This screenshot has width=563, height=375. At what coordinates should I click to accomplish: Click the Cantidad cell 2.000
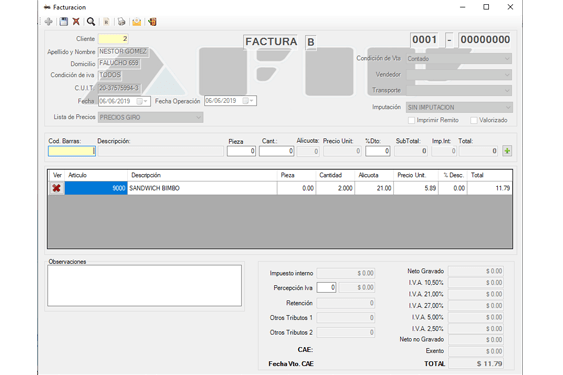tap(335, 188)
